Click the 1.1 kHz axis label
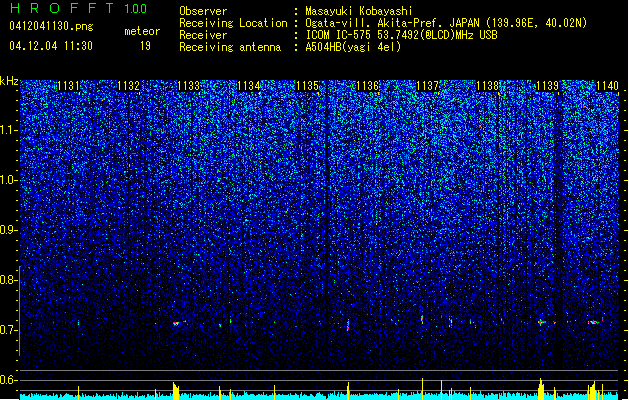Viewport: 629px width, 400px height. (x=8, y=130)
